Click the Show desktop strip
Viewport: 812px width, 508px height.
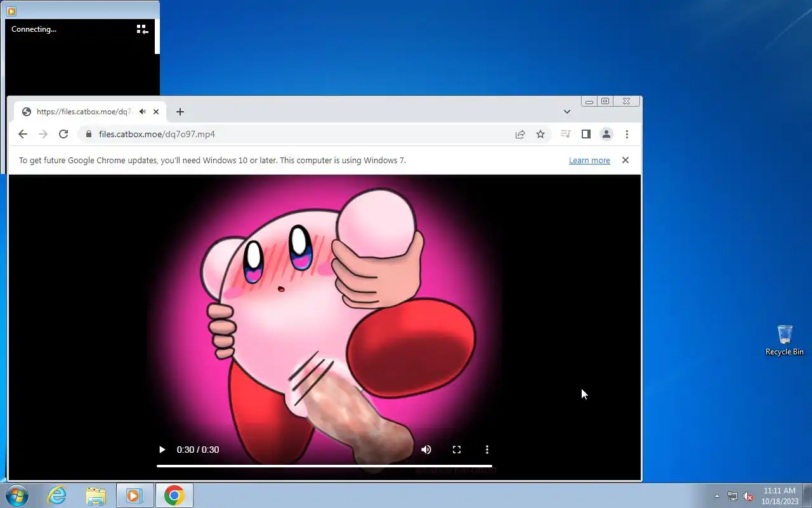click(x=807, y=495)
